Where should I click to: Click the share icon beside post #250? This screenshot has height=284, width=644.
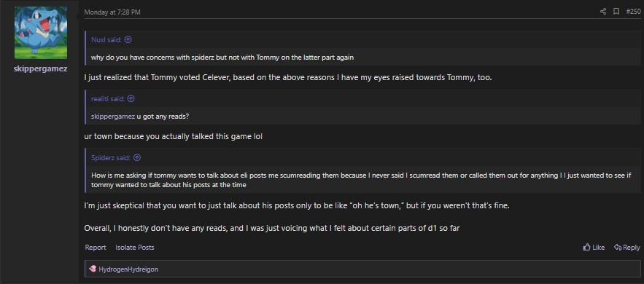coord(603,12)
